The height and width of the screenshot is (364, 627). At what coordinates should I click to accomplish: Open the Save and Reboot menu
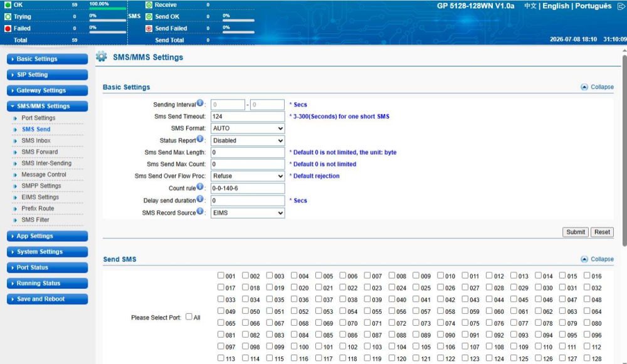[x=47, y=299]
